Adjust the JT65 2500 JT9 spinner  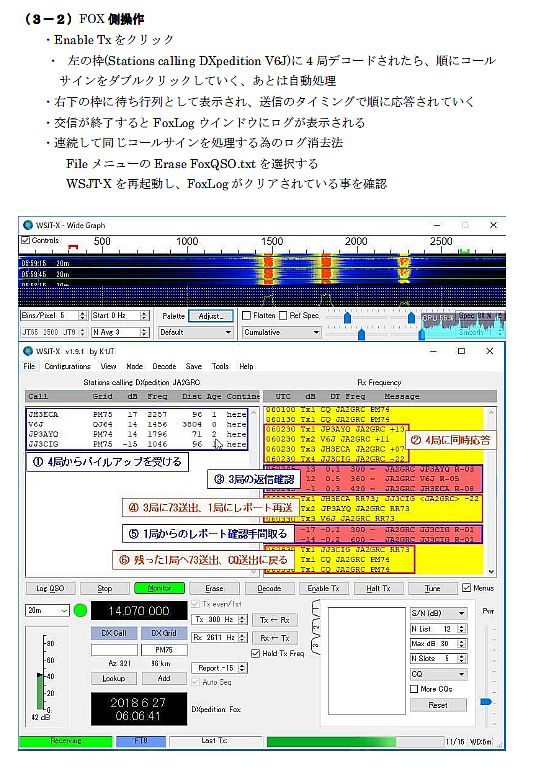pyautogui.click(x=54, y=332)
